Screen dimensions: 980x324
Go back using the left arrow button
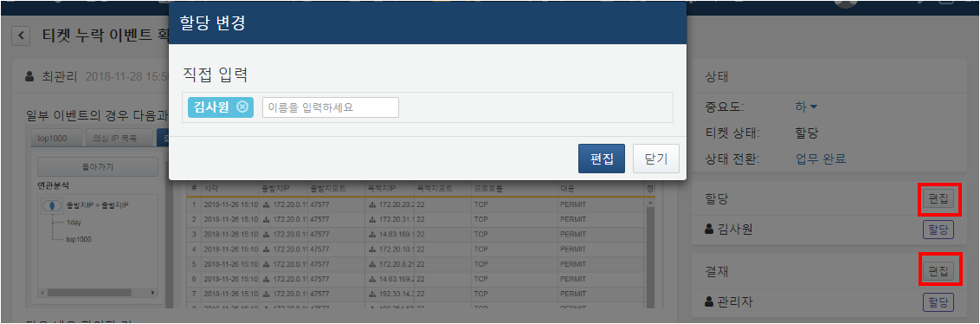(22, 35)
